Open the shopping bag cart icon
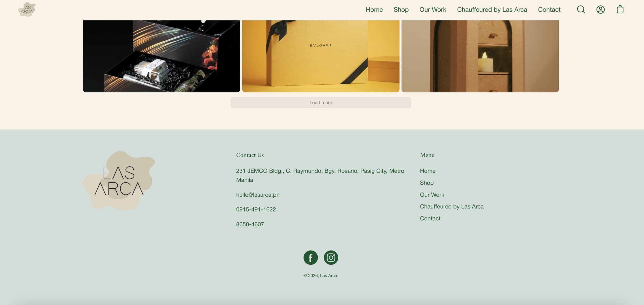This screenshot has height=305, width=644. click(x=620, y=10)
